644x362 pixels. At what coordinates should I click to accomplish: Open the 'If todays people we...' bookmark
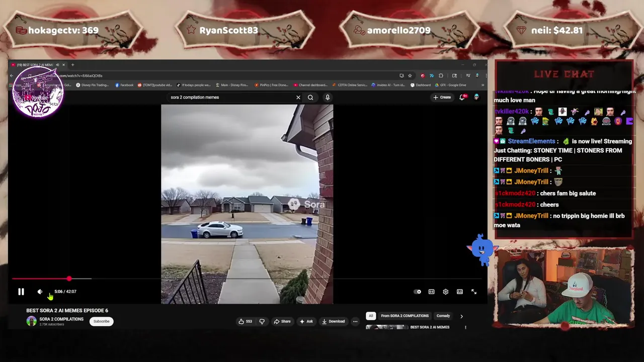193,85
